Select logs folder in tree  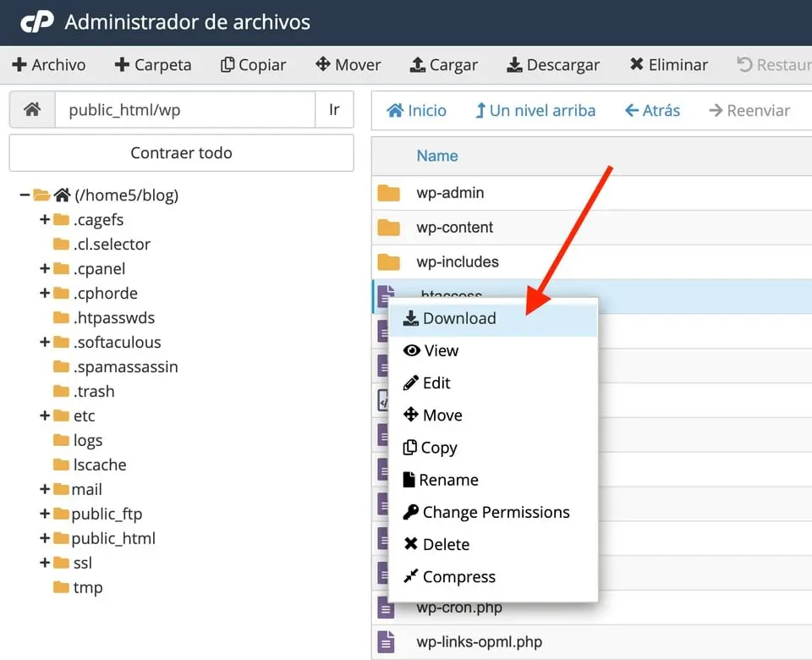coord(88,440)
